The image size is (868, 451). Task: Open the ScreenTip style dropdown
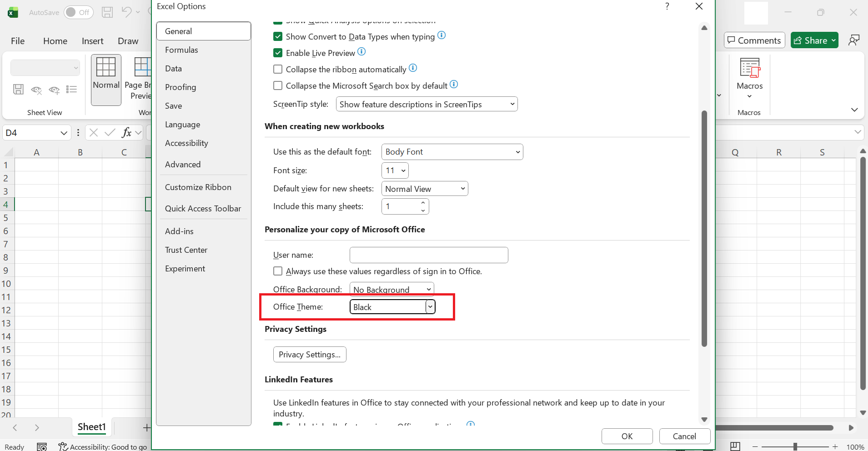point(426,104)
